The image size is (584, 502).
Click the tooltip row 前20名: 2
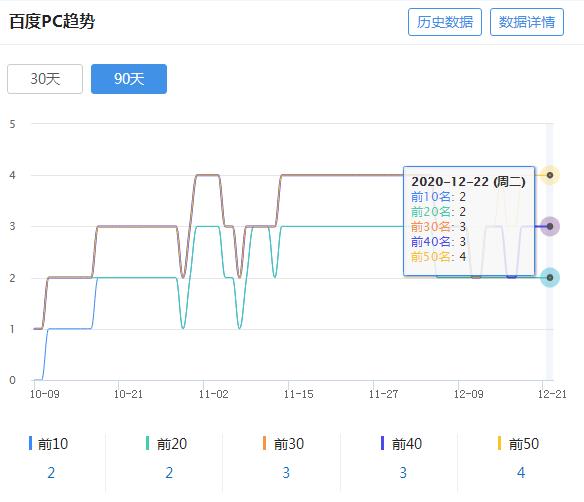tap(438, 212)
